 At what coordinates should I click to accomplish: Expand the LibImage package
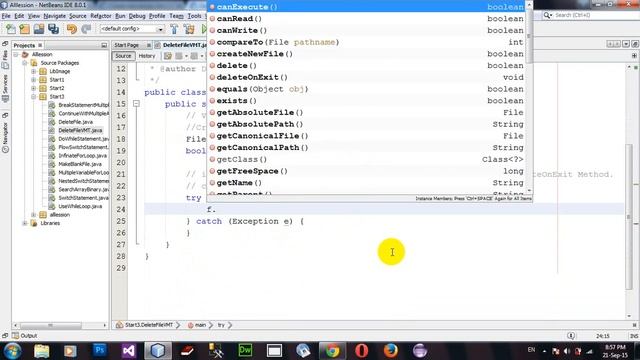pyautogui.click(x=34, y=71)
